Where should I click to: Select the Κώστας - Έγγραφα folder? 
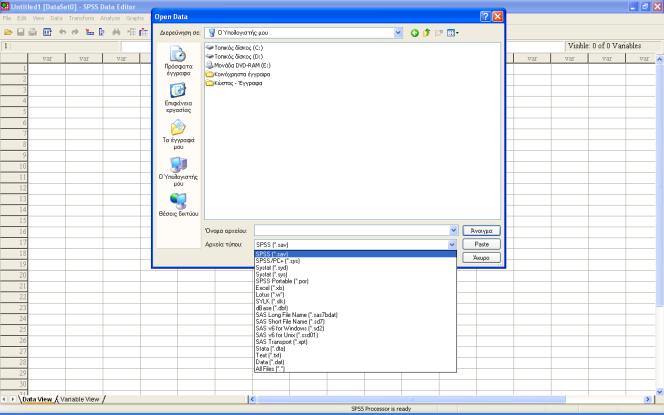(x=234, y=83)
